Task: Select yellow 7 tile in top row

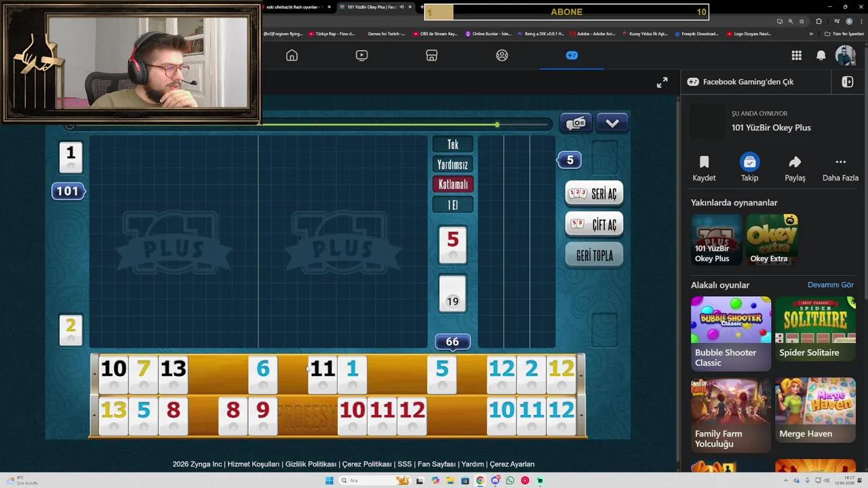Action: coord(143,375)
